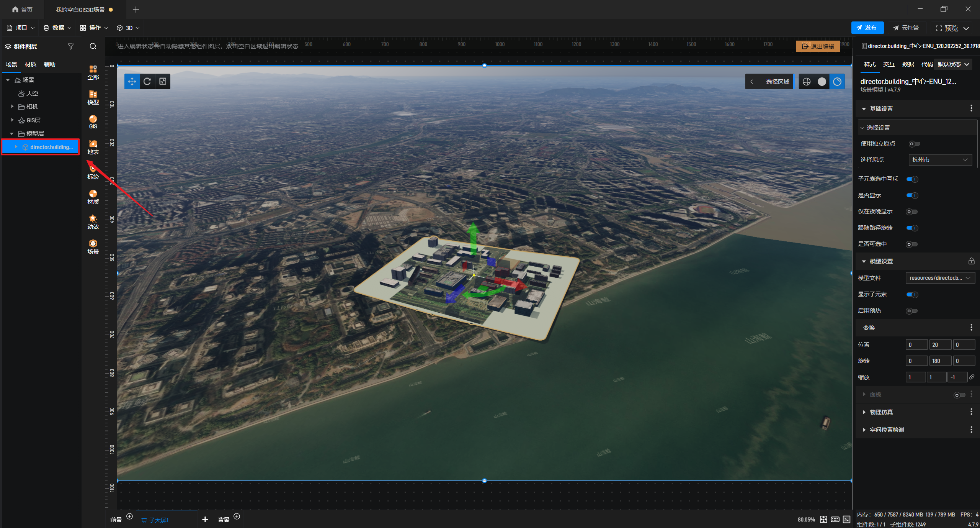The image size is (980, 528).
Task: Click the 发布 publish button
Action: click(x=867, y=28)
